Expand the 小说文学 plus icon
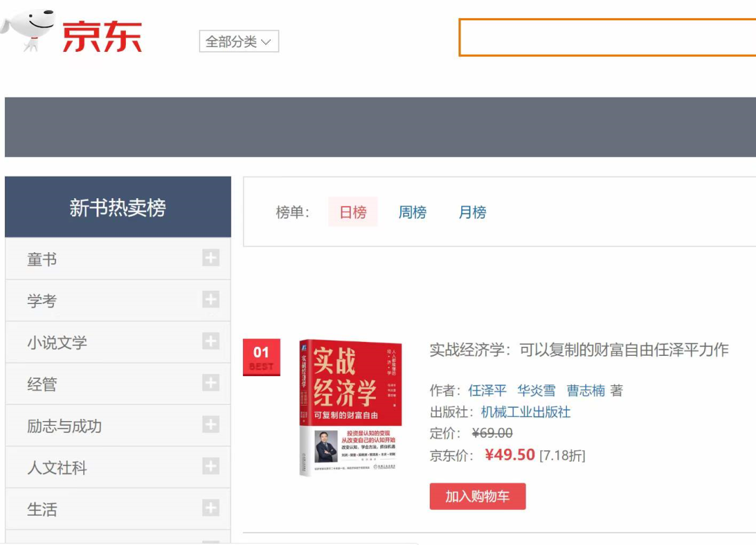 (211, 341)
